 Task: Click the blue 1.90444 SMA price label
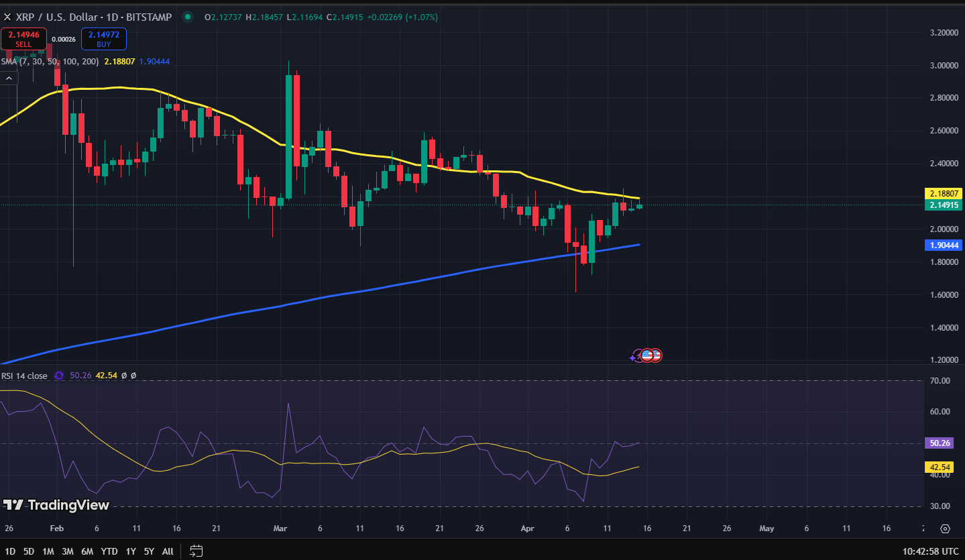tap(944, 245)
